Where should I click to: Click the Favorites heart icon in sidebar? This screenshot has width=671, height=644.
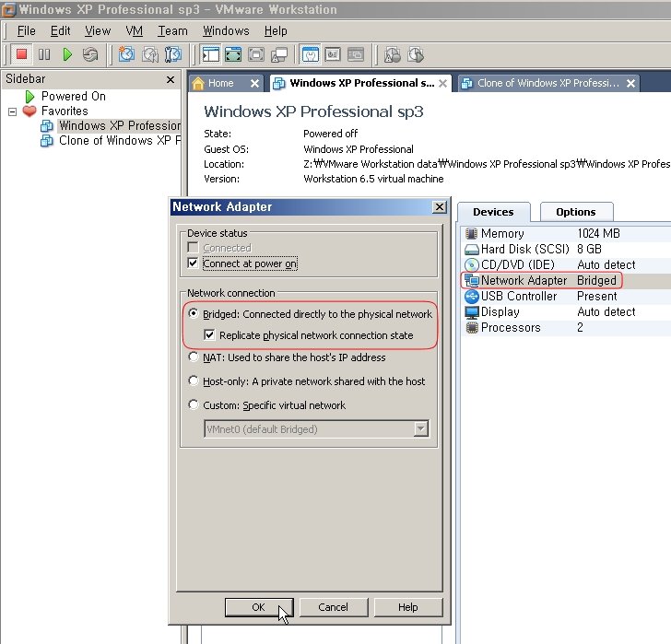point(29,111)
